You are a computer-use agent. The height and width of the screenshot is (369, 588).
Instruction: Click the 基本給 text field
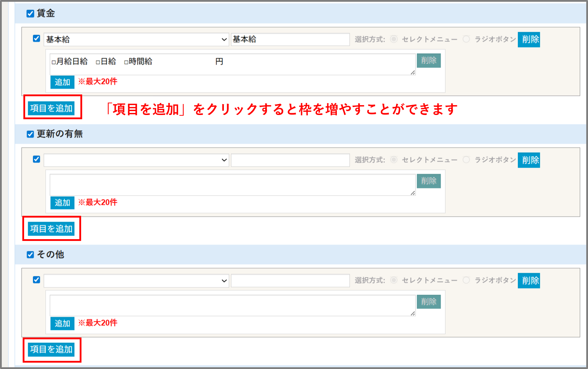click(290, 40)
